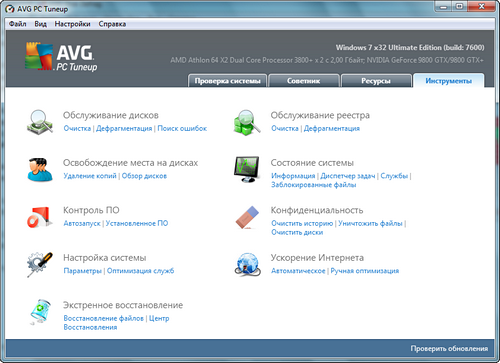
Task: Switch to the Советник tab
Action: tap(304, 81)
